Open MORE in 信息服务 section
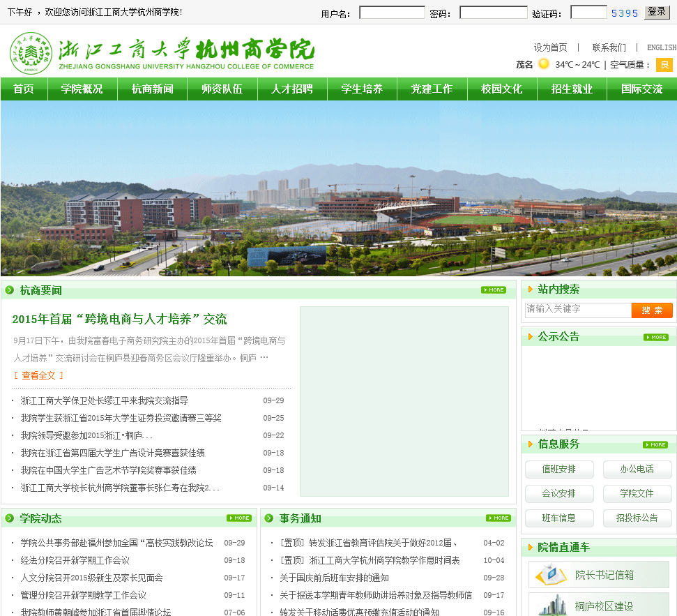677x616 pixels. coord(655,444)
